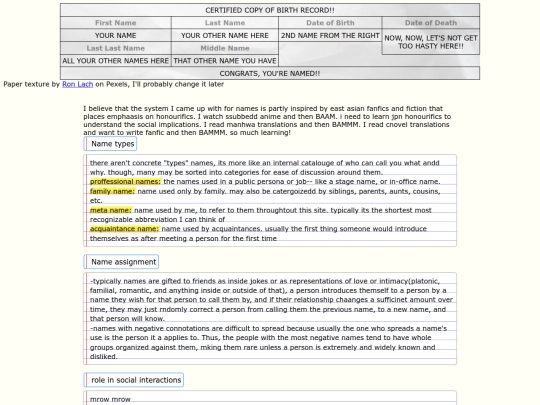The width and height of the screenshot is (540, 405).
Task: Select the 'Last Last Name' header cell
Action: click(116, 48)
